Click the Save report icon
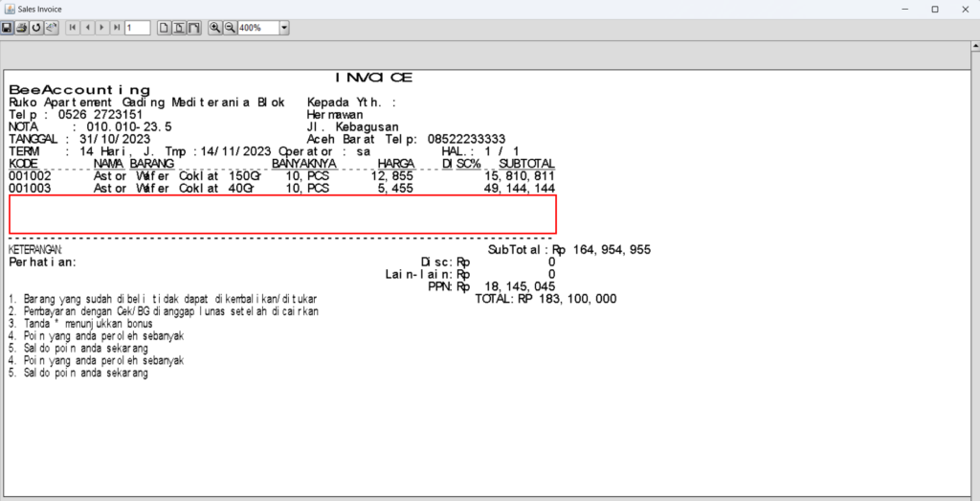Screen dimensions: 980x501 (x=8, y=29)
